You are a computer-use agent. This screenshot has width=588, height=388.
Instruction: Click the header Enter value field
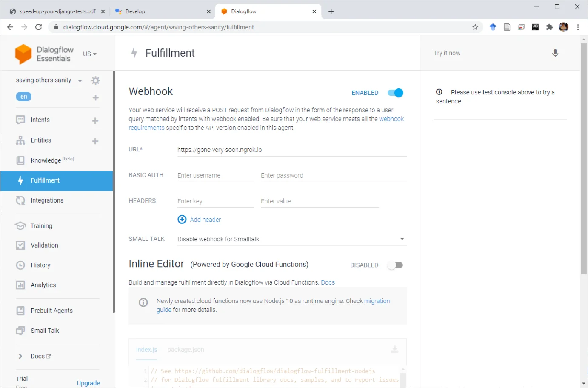pos(320,201)
